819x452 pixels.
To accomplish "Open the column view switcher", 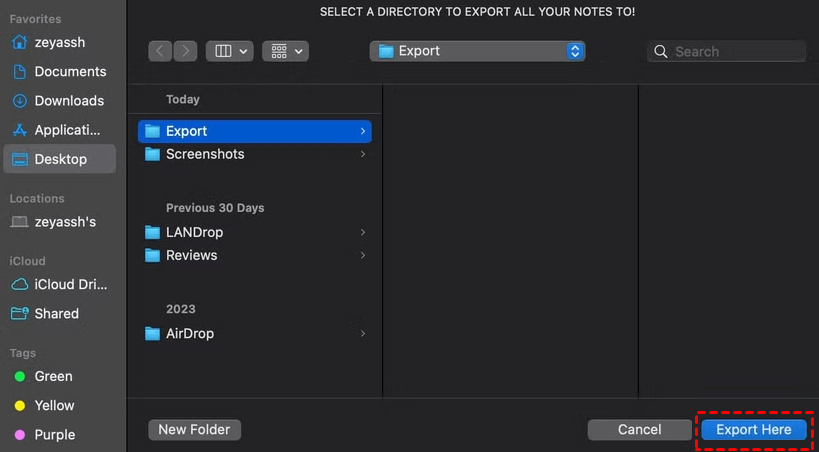I will pos(229,51).
